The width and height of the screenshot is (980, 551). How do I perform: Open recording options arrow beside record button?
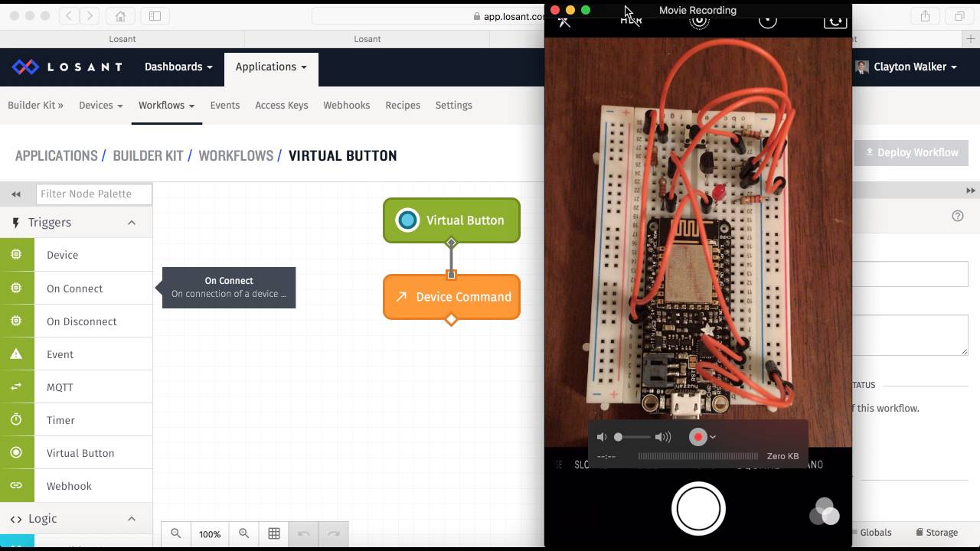point(713,437)
